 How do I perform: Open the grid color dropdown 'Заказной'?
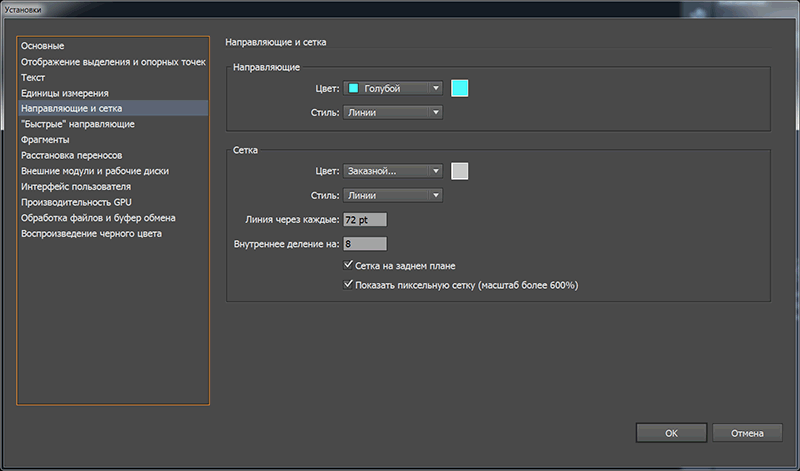pyautogui.click(x=392, y=171)
